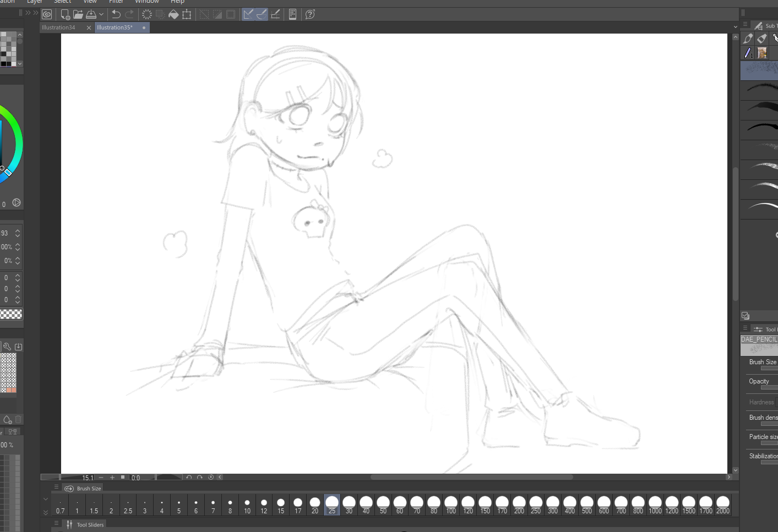Open the View menu
Viewport: 778px width, 532px height.
tap(90, 2)
